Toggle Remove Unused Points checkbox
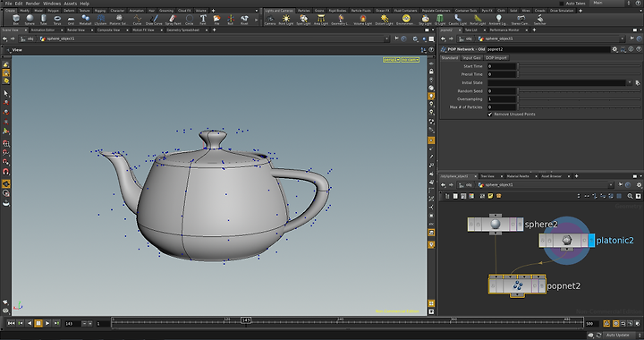The height and width of the screenshot is (340, 644). click(x=490, y=115)
